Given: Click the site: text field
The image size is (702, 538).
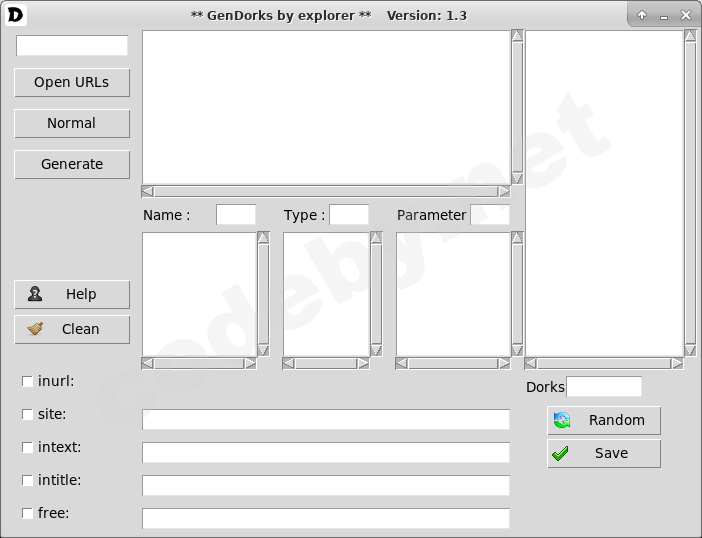Looking at the screenshot, I should 326,419.
